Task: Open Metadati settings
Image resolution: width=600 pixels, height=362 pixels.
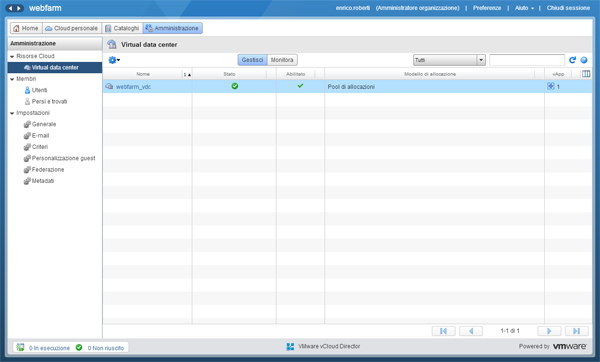Action: (x=43, y=181)
